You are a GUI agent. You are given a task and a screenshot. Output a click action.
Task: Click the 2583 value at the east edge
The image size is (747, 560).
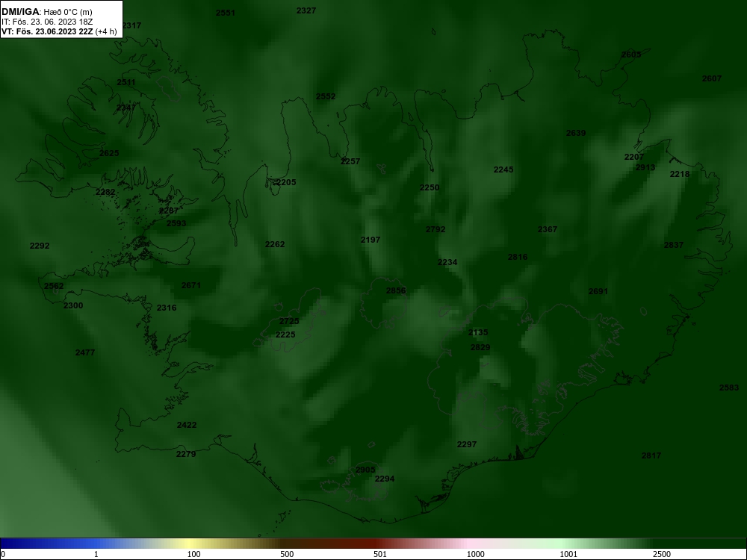pos(729,388)
